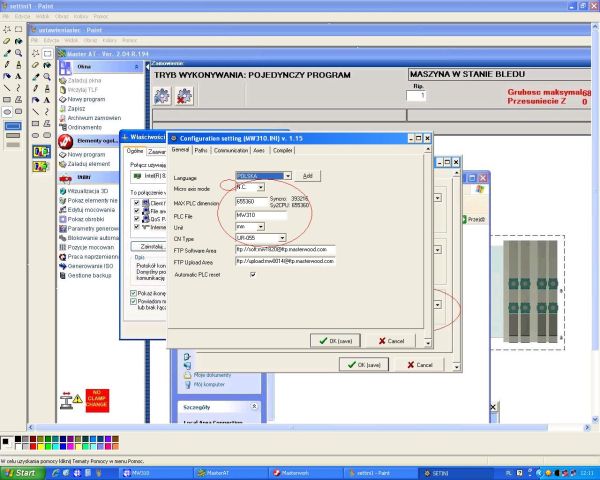Click the PLC File input field
The width and height of the screenshot is (600, 480).
261,216
